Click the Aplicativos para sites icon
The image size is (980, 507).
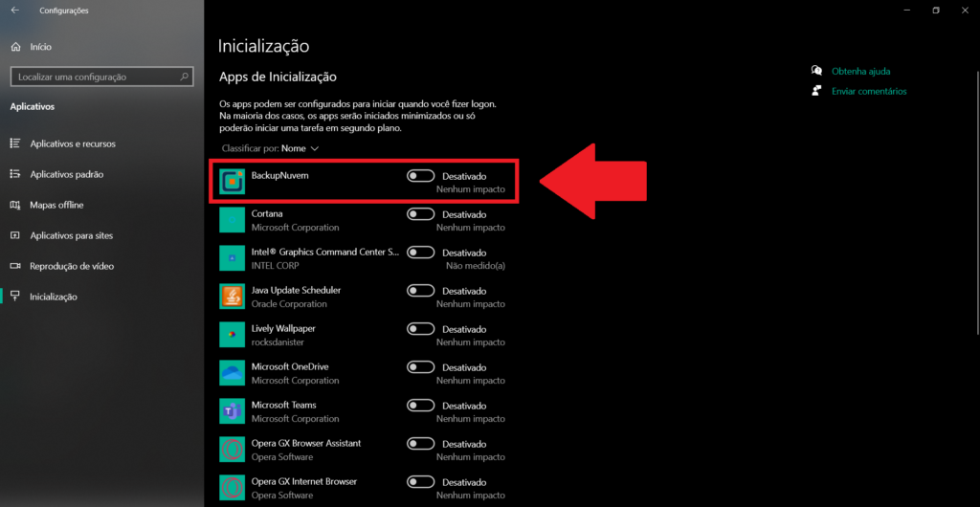15,235
